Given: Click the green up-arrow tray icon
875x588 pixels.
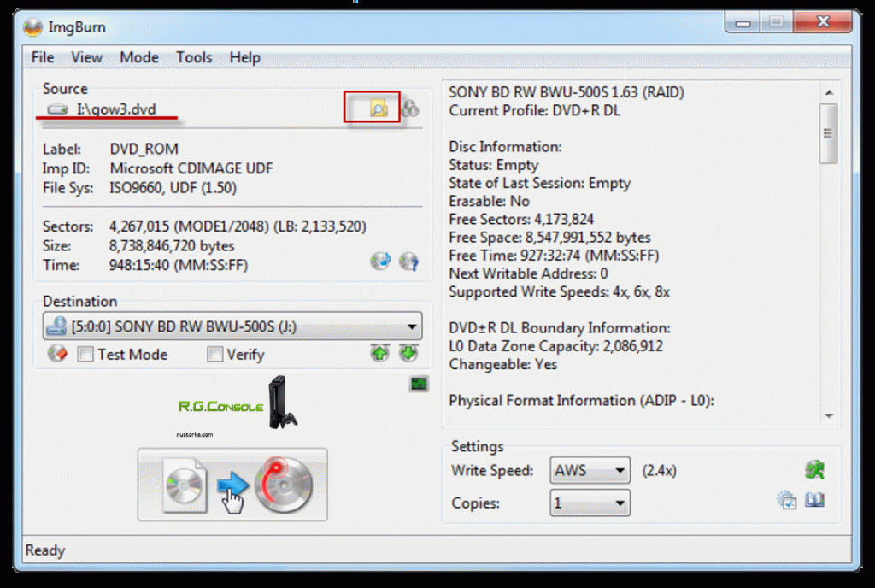Looking at the screenshot, I should 380,353.
